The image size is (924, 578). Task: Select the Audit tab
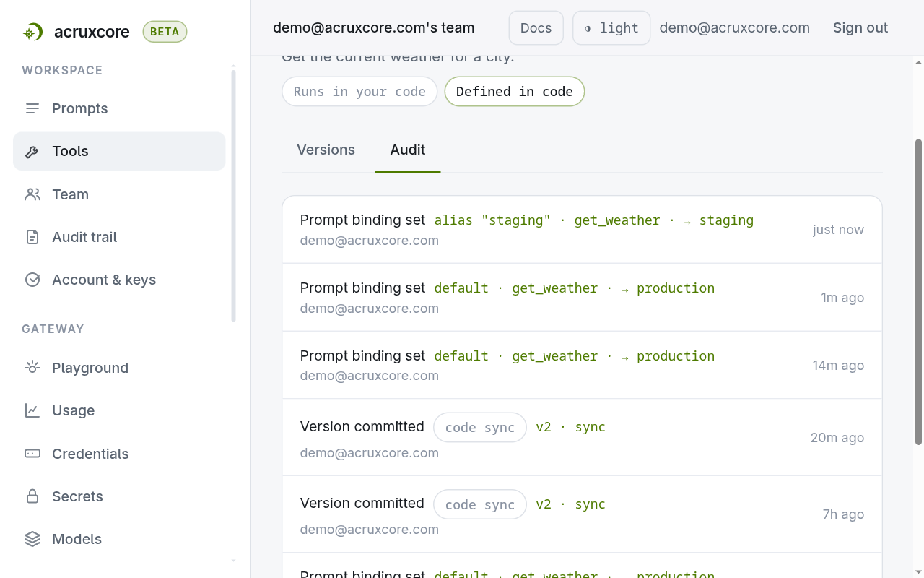pos(408,150)
